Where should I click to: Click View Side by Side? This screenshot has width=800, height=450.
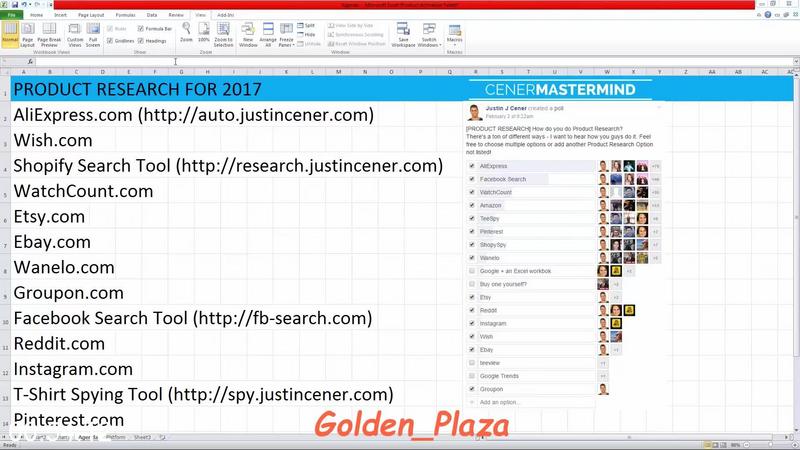click(x=351, y=26)
